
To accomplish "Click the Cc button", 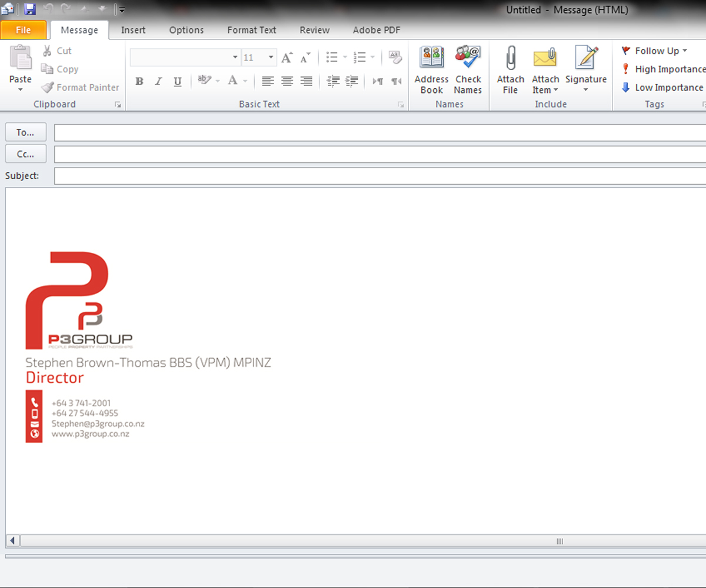I will coord(25,153).
